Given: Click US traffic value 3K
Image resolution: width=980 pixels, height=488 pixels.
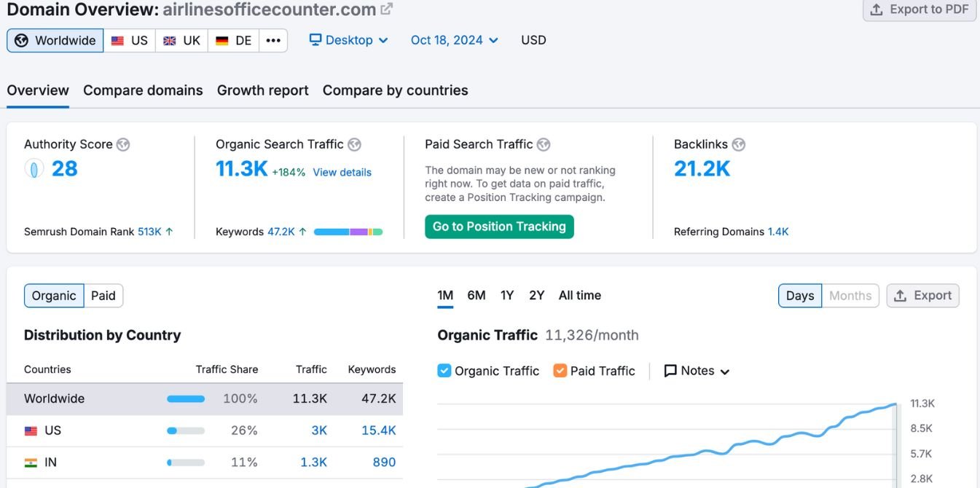Looking at the screenshot, I should [x=319, y=430].
